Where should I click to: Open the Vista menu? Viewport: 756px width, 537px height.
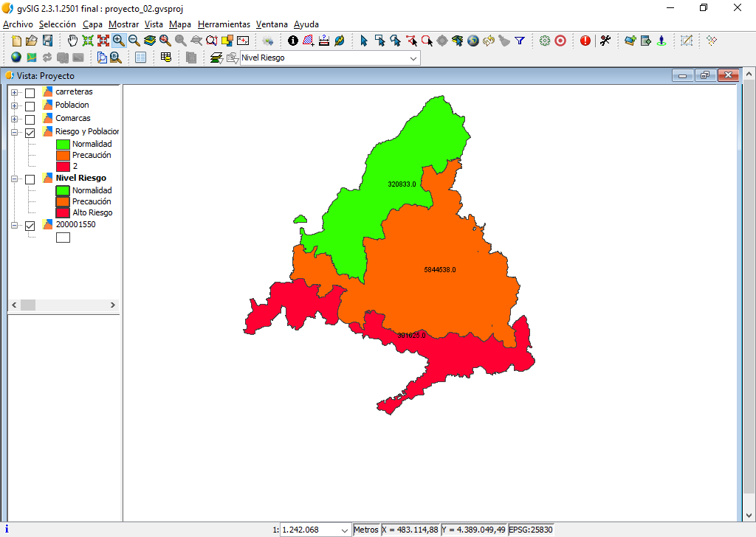coord(154,24)
